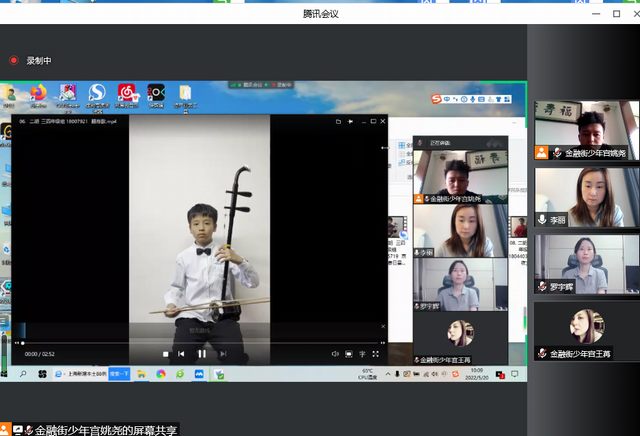Image resolution: width=640 pixels, height=436 pixels.
Task: Skip to next video in player
Action: pyautogui.click(x=223, y=354)
